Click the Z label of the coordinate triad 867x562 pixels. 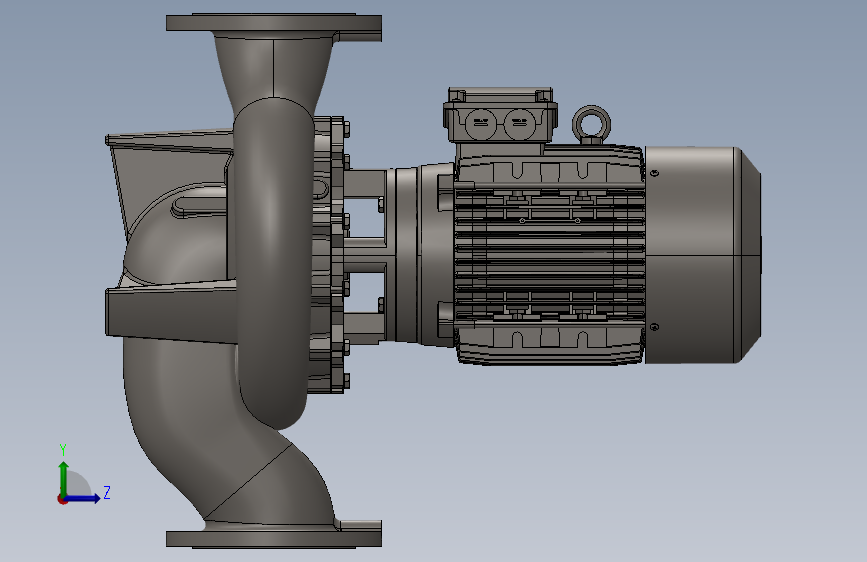tap(107, 492)
